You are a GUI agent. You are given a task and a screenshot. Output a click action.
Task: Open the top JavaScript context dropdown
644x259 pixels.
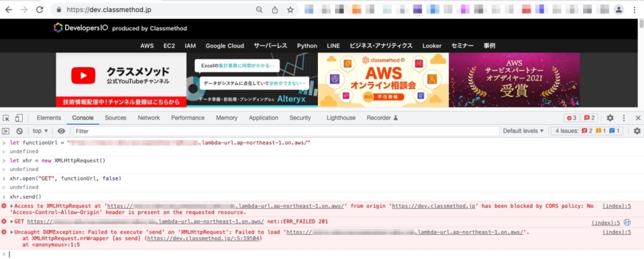pyautogui.click(x=40, y=131)
